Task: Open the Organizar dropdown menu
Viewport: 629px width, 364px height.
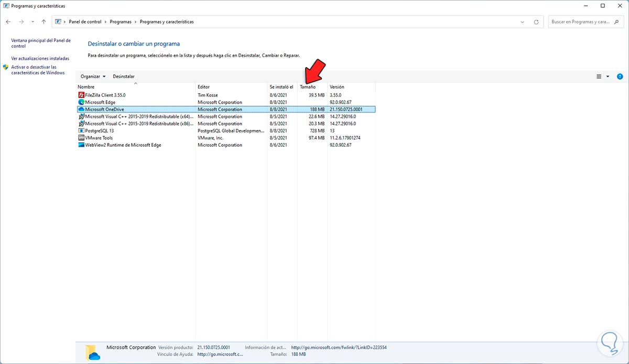Action: (x=93, y=76)
